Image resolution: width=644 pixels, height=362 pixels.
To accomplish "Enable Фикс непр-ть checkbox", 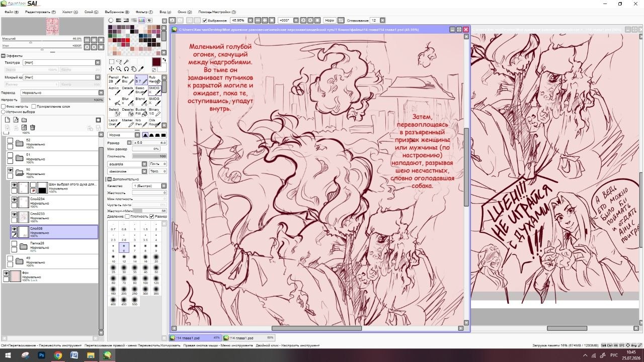I will pos(3,107).
